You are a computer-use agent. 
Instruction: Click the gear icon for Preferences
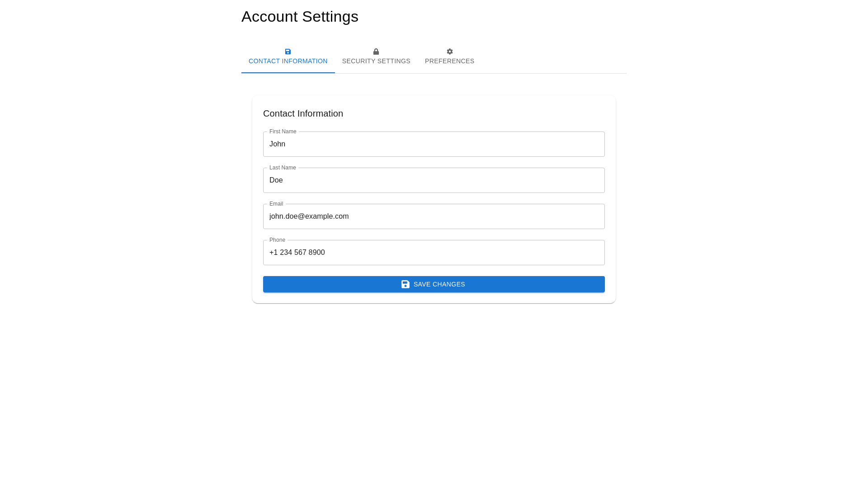coord(450,52)
